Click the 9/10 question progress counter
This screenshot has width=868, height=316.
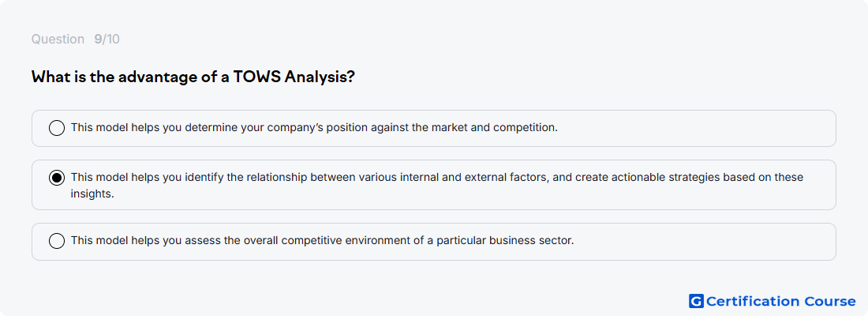[107, 39]
